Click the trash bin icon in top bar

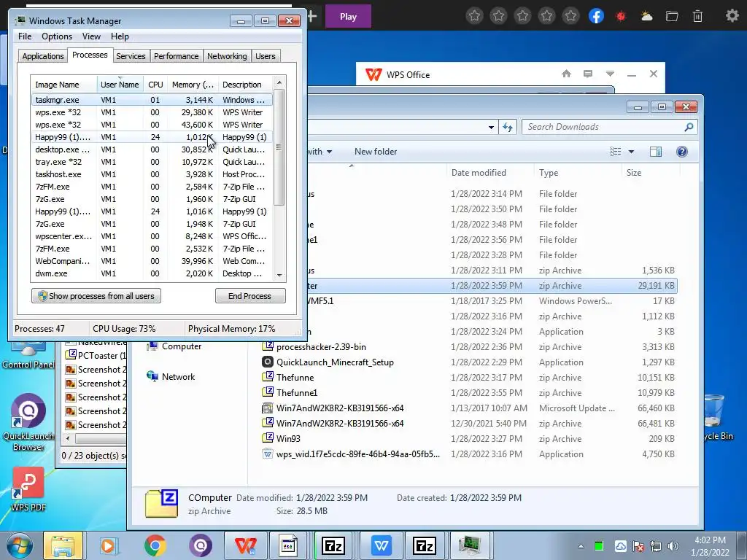(697, 16)
